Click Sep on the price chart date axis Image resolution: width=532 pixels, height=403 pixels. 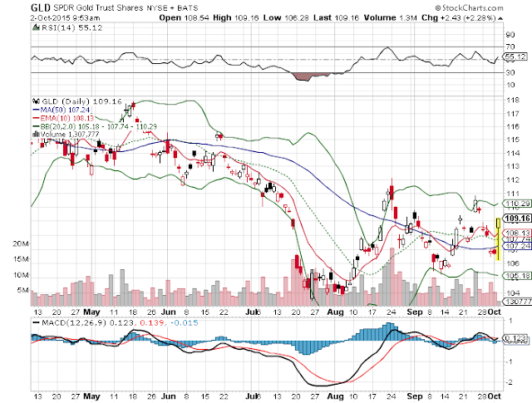pos(414,312)
